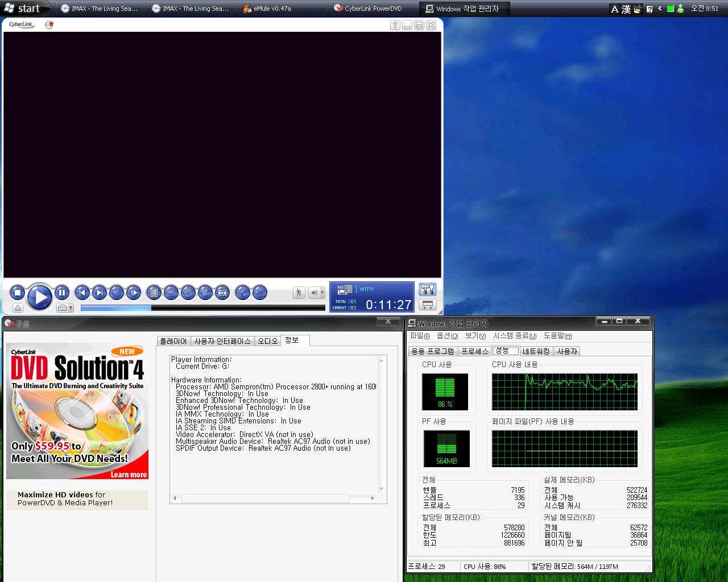Switch to 프로세스 tab in Task Manager

[475, 351]
